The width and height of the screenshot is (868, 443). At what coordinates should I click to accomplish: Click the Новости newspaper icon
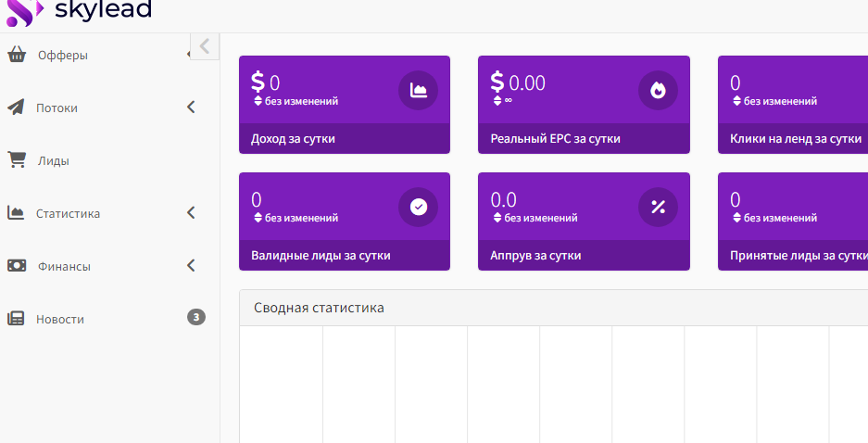click(x=16, y=319)
